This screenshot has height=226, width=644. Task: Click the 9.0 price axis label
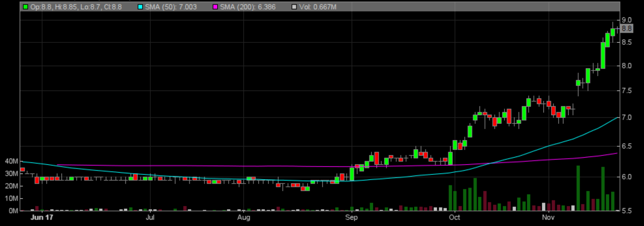pyautogui.click(x=627, y=20)
